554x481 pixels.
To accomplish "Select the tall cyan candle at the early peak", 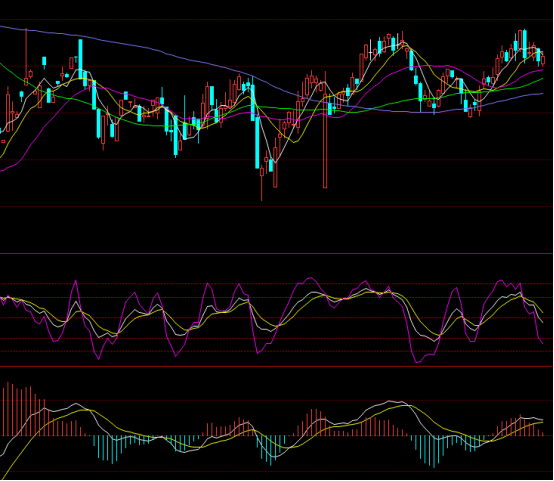I will coord(81,59).
